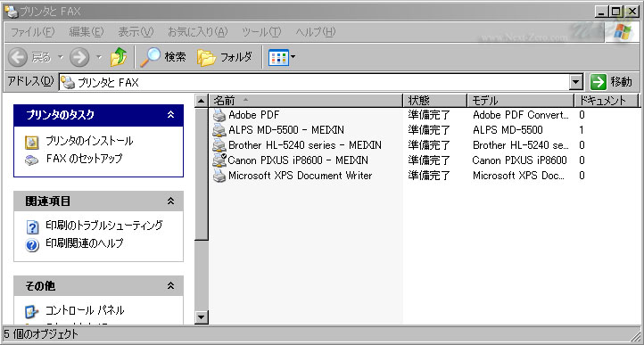
Task: Click the FAX setup icon
Action: [32, 160]
